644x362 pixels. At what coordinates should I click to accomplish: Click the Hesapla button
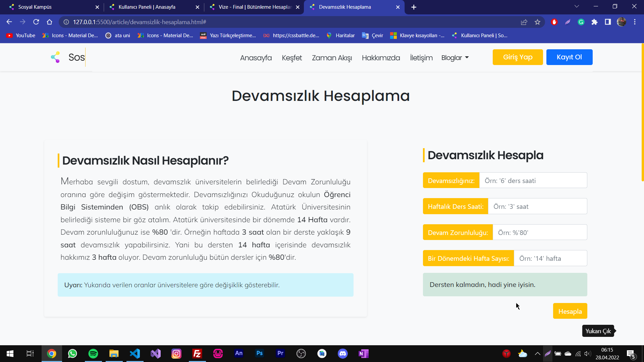tap(570, 311)
